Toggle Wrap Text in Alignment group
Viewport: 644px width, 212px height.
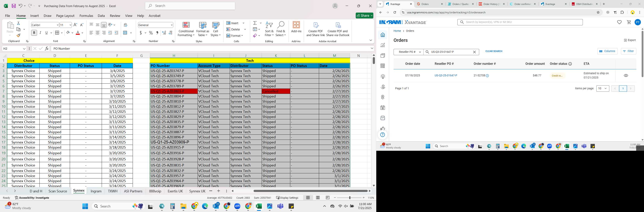125,25
